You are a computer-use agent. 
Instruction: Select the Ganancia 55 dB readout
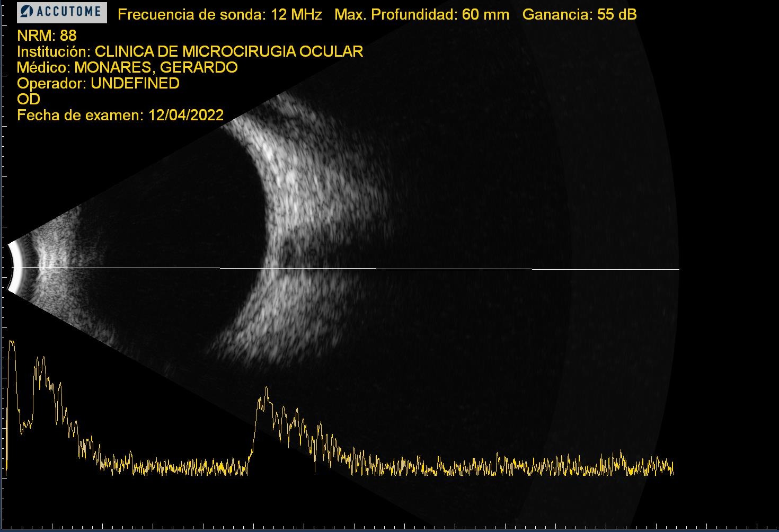(579, 15)
